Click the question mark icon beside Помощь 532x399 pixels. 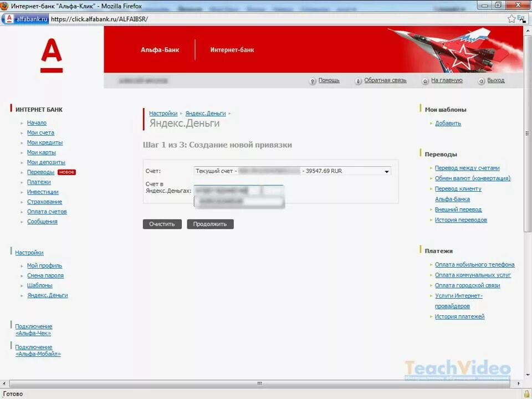(313, 81)
